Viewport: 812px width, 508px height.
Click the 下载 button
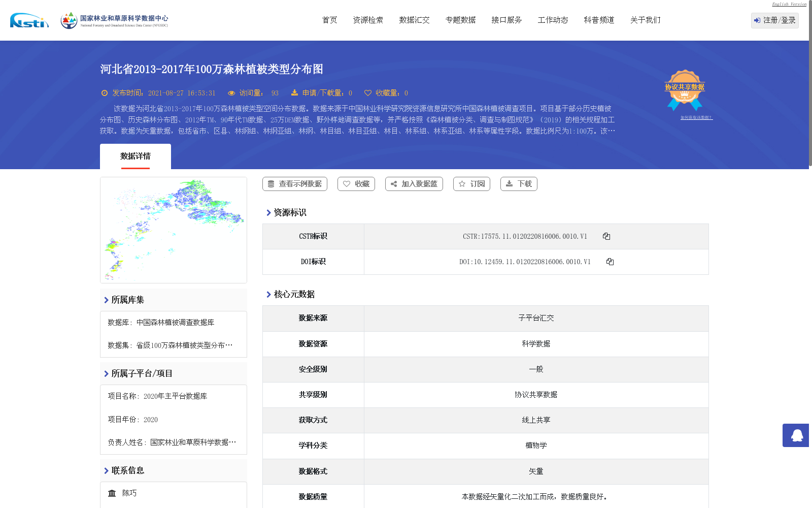(x=519, y=184)
